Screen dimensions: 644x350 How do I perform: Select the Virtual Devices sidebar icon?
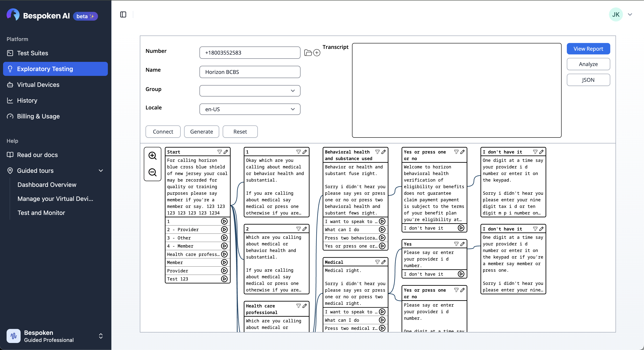(10, 85)
